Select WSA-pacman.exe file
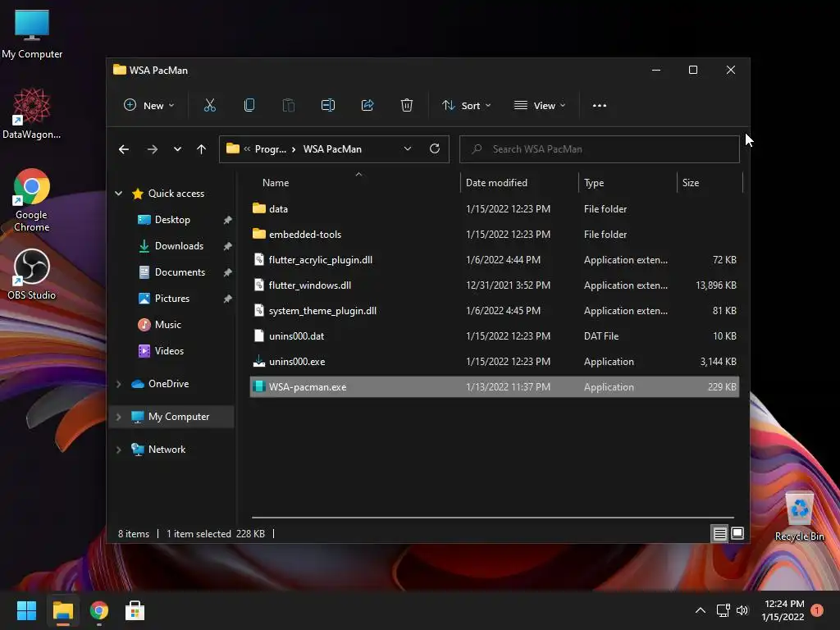Image resolution: width=840 pixels, height=630 pixels. (x=495, y=387)
